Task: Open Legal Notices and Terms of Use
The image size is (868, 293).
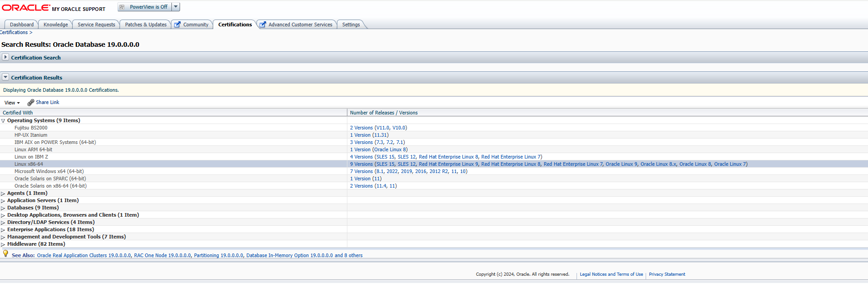Action: pyautogui.click(x=611, y=274)
